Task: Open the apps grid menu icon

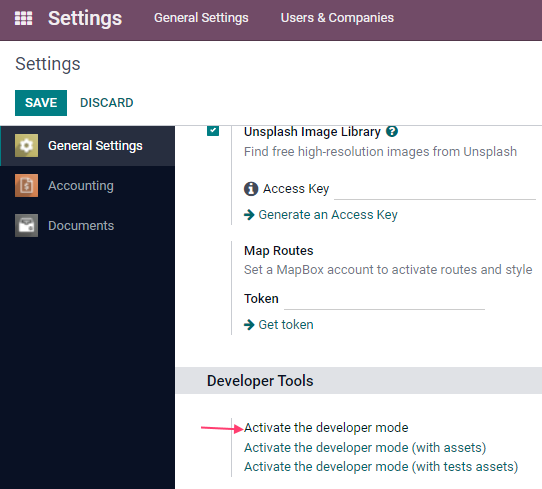Action: coord(24,18)
